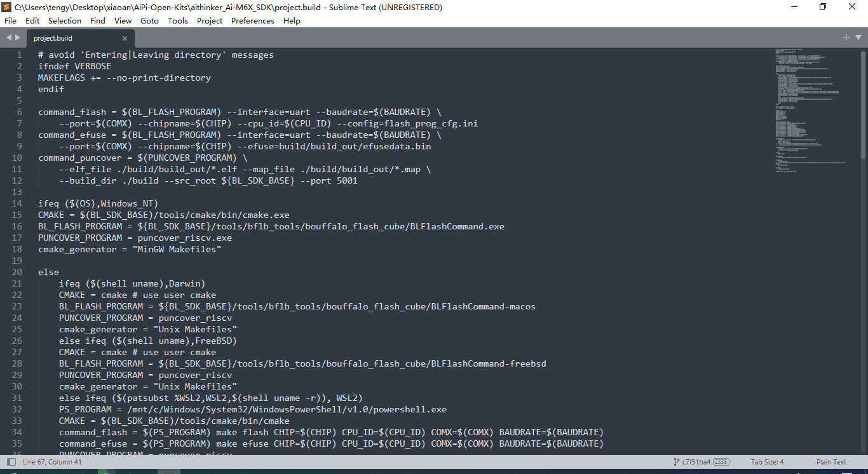Image resolution: width=868 pixels, height=474 pixels.
Task: Click the vertical scrollbar thumb
Action: 863,105
